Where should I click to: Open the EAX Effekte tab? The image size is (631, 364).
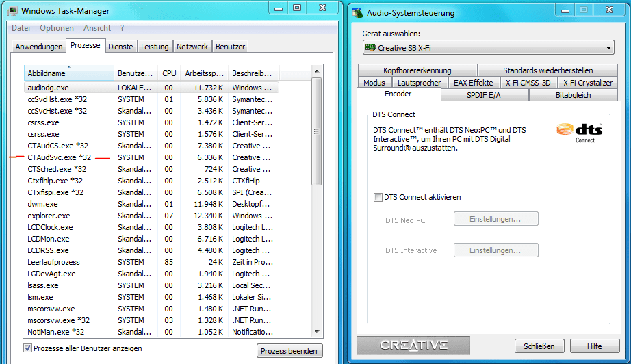click(474, 83)
